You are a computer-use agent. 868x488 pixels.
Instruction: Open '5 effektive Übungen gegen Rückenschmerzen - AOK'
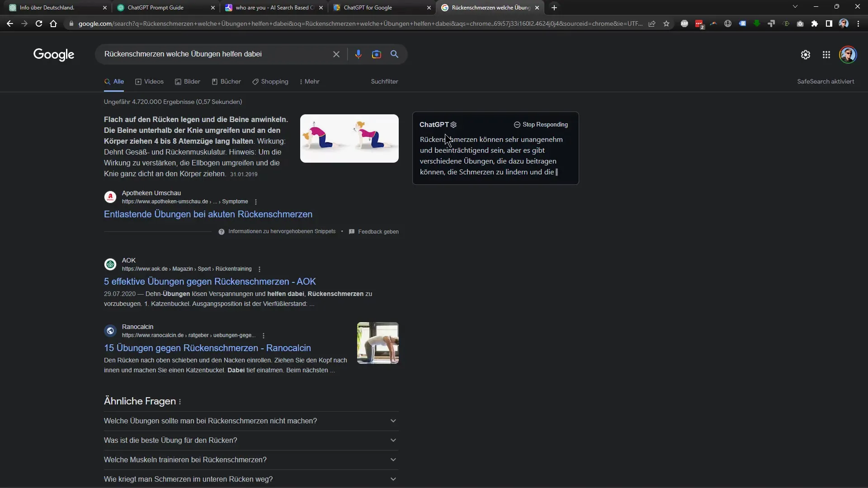coord(210,282)
